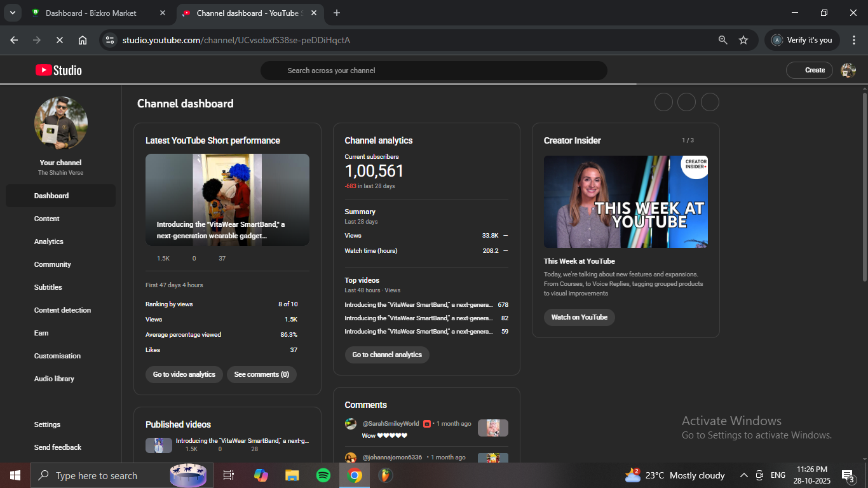The height and width of the screenshot is (488, 868).
Task: Select Content in the left sidebar
Action: (47, 219)
